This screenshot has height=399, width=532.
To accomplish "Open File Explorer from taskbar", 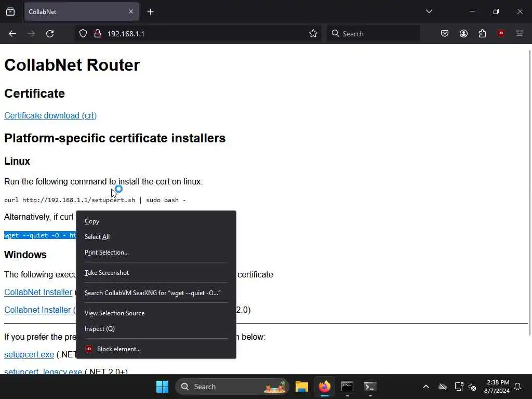I will [302, 387].
